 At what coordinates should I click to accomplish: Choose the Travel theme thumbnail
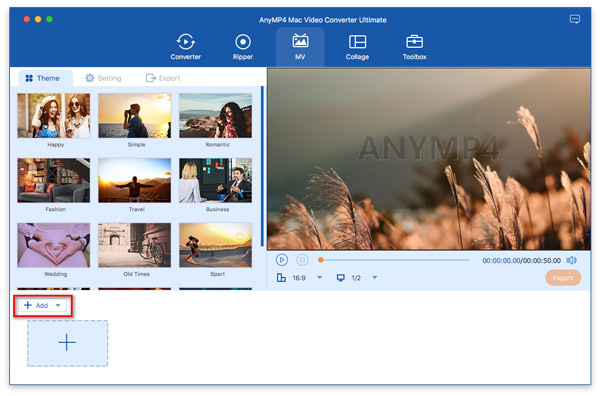point(135,180)
